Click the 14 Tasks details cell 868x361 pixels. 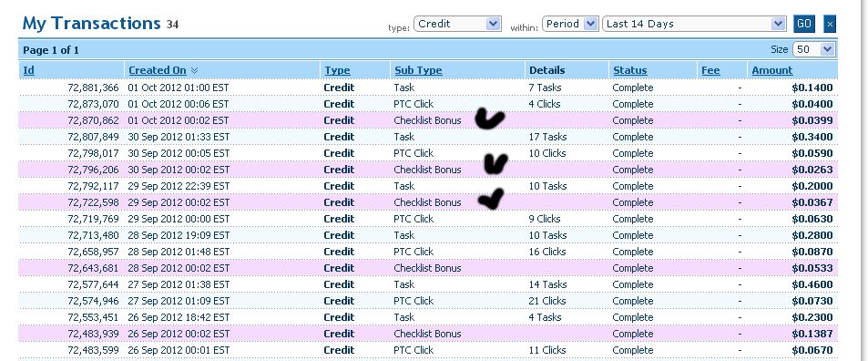[x=547, y=284]
